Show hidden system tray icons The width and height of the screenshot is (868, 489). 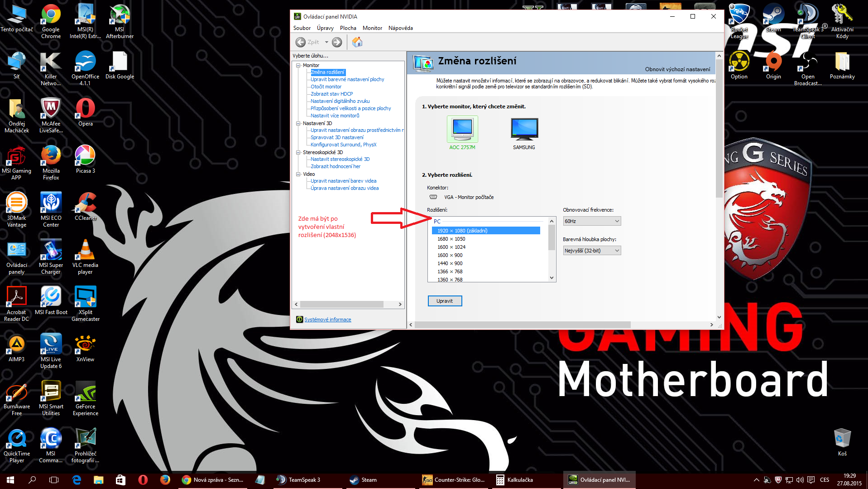(x=757, y=480)
